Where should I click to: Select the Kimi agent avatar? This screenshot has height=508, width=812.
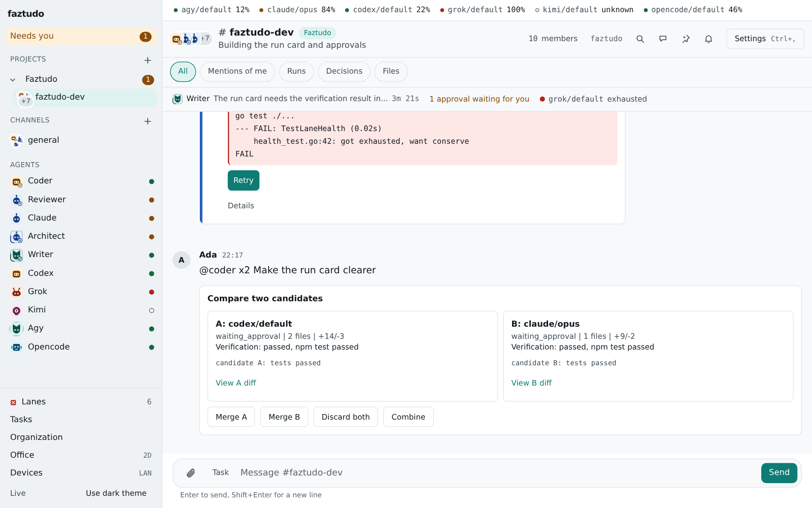[x=17, y=310]
